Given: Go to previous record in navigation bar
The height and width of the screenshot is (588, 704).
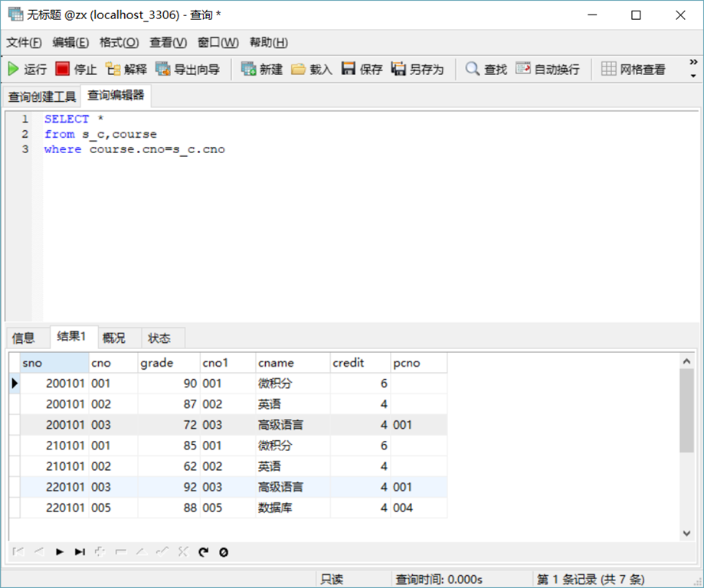Looking at the screenshot, I should point(39,552).
